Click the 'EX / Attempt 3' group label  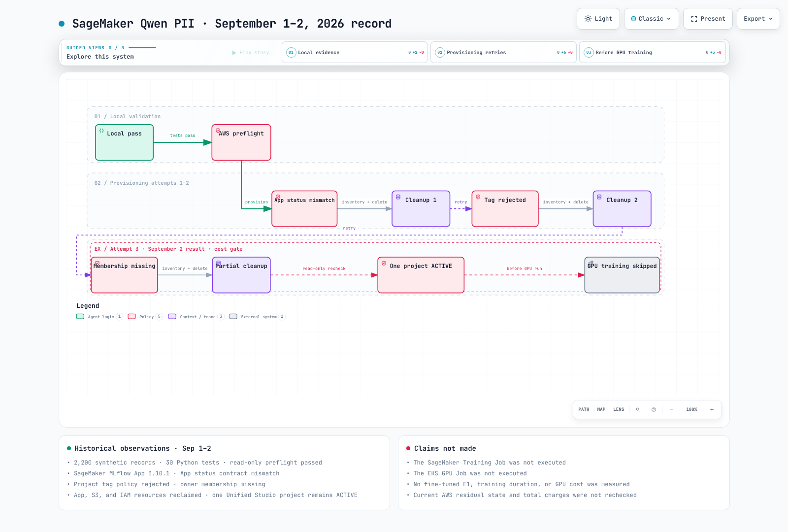168,249
